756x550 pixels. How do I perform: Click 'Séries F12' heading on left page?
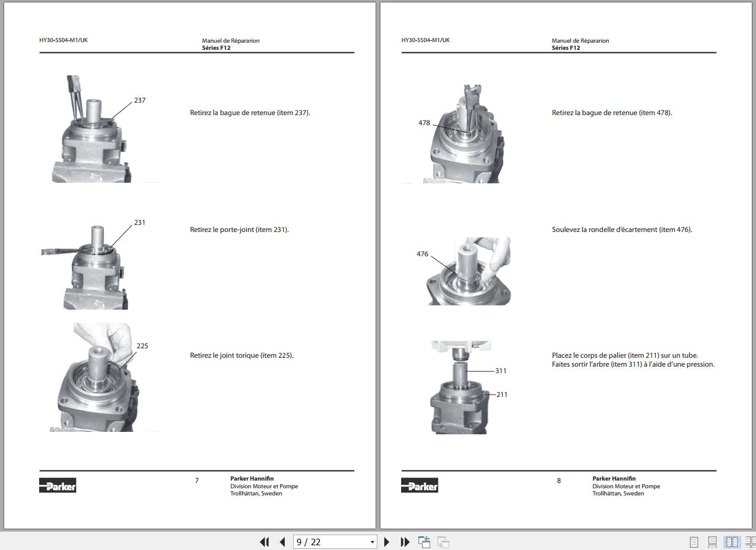pyautogui.click(x=216, y=48)
